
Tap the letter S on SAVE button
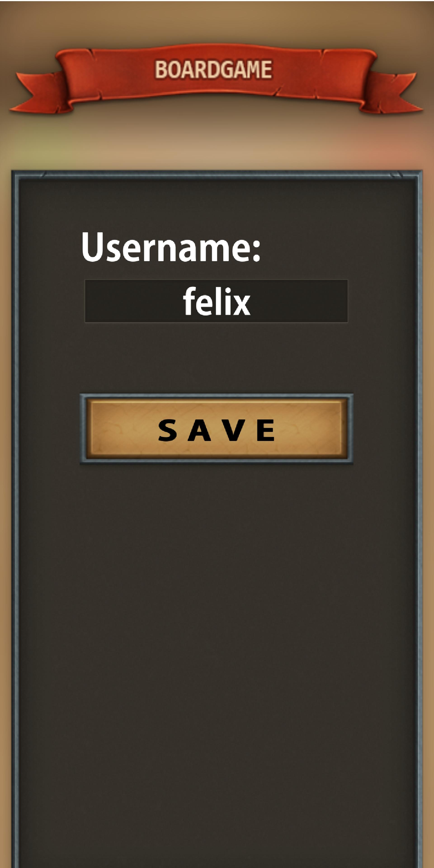point(167,430)
